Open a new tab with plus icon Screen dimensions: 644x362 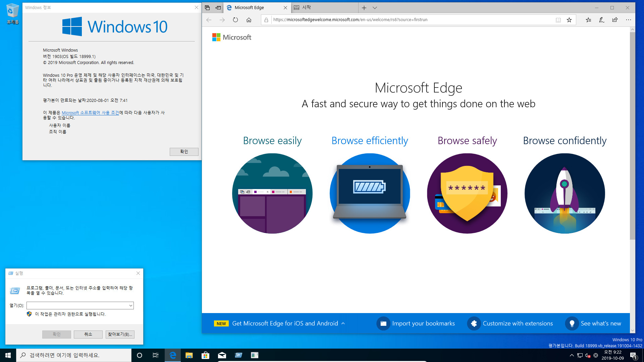pyautogui.click(x=364, y=7)
